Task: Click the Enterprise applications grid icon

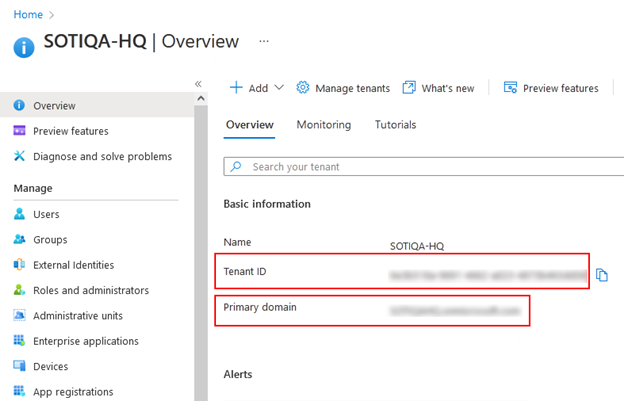Action: 19,341
